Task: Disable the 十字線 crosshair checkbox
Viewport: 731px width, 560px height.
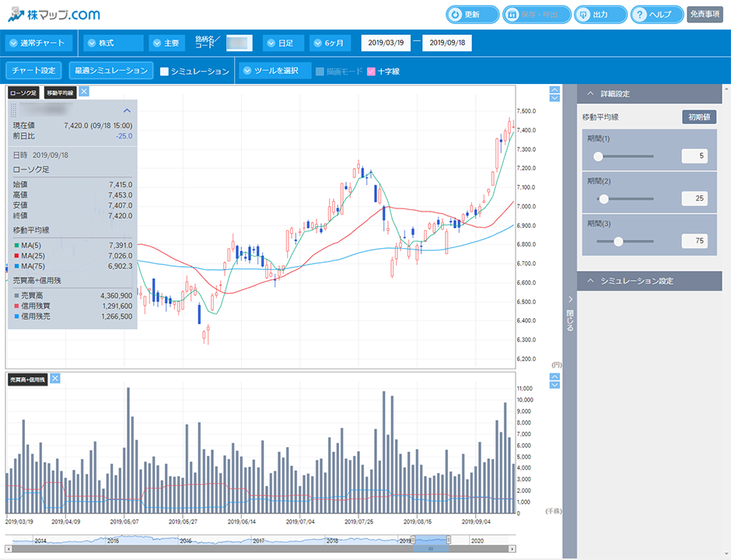Action: (x=371, y=72)
